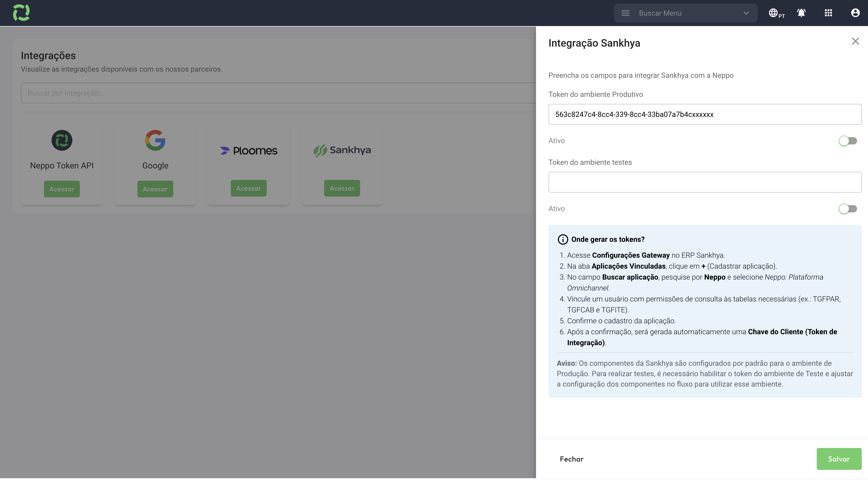Screen dimensions: 868x480
Task: Click the Sankhya logo
Action: click(x=342, y=150)
